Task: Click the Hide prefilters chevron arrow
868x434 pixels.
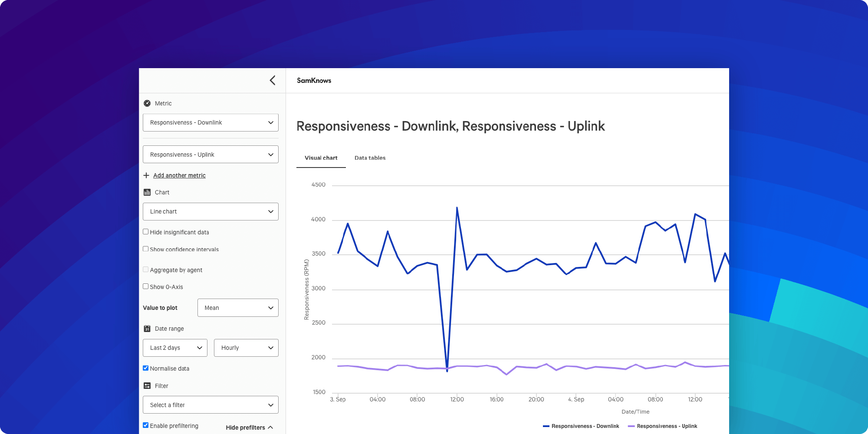Action: pos(270,427)
